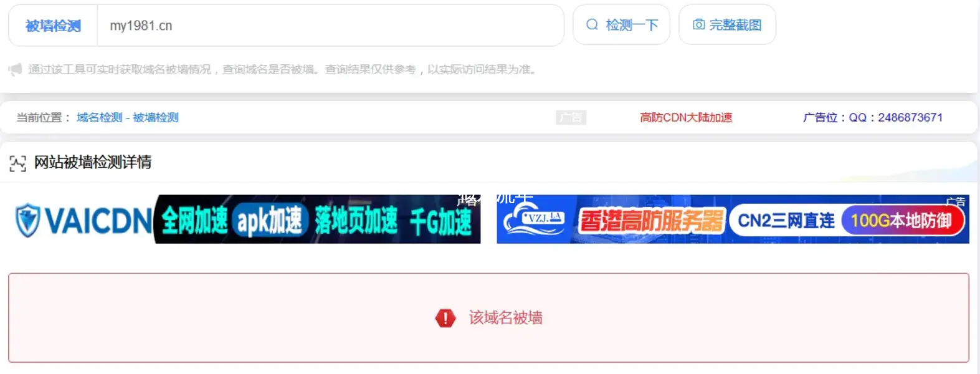The image size is (980, 374).
Task: Click the megaphone notice icon
Action: (x=16, y=69)
